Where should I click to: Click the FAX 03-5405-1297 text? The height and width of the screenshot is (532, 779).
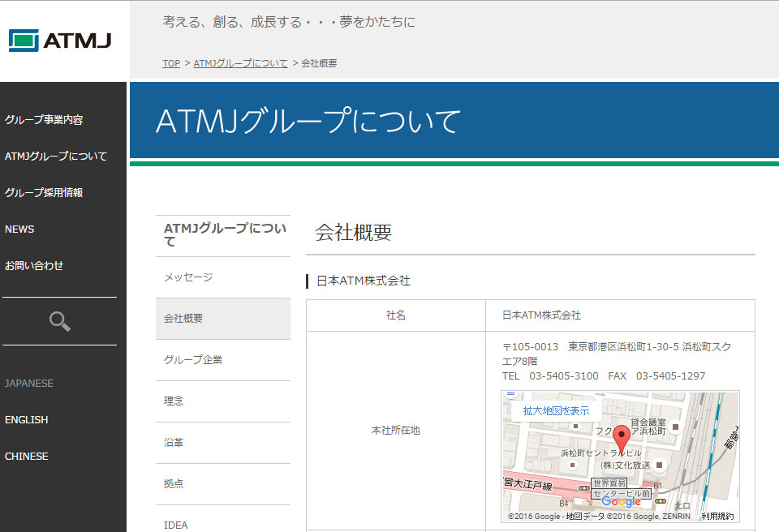point(656,376)
